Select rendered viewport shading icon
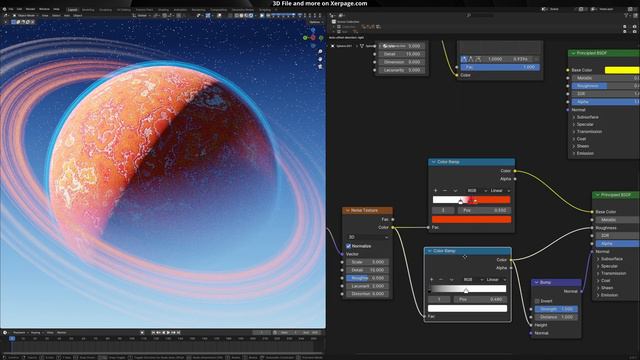640x360 pixels. [251, 16]
